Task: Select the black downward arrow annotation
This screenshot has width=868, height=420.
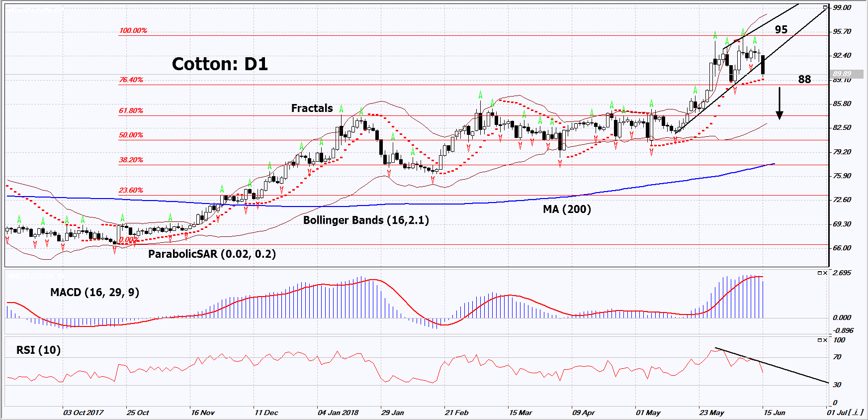Action: coord(780,104)
